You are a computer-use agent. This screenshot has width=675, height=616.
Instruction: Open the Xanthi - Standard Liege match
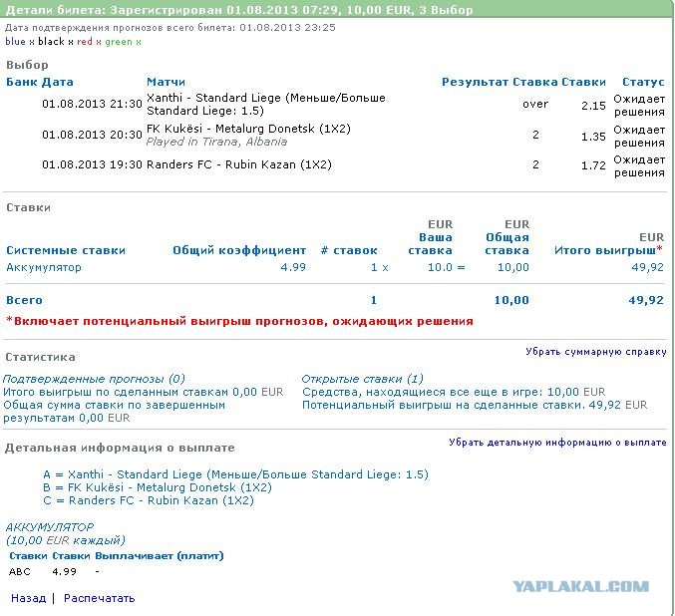pyautogui.click(x=265, y=104)
